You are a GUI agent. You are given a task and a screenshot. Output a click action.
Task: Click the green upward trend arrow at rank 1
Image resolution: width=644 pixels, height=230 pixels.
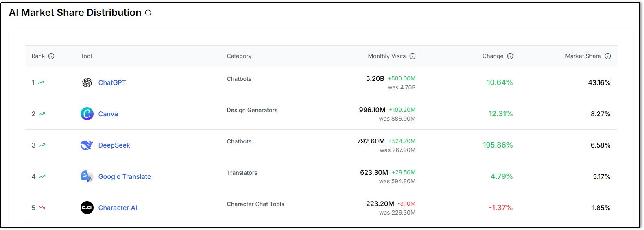(41, 82)
